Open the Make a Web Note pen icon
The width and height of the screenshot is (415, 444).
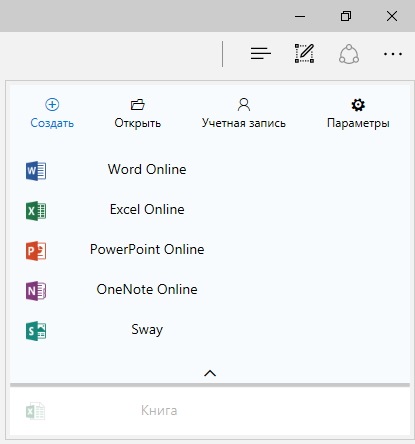[x=304, y=53]
